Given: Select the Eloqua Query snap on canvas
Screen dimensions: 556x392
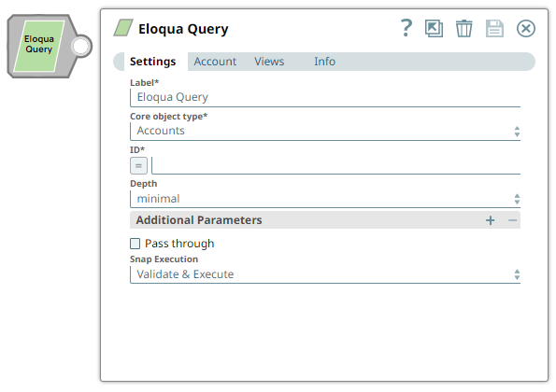Looking at the screenshot, I should point(39,46).
